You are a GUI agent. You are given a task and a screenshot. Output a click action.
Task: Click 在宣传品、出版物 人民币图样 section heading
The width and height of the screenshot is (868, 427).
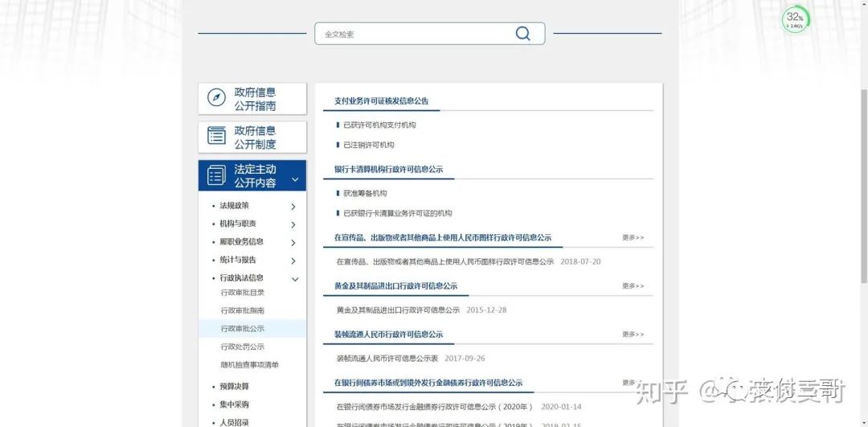click(443, 237)
